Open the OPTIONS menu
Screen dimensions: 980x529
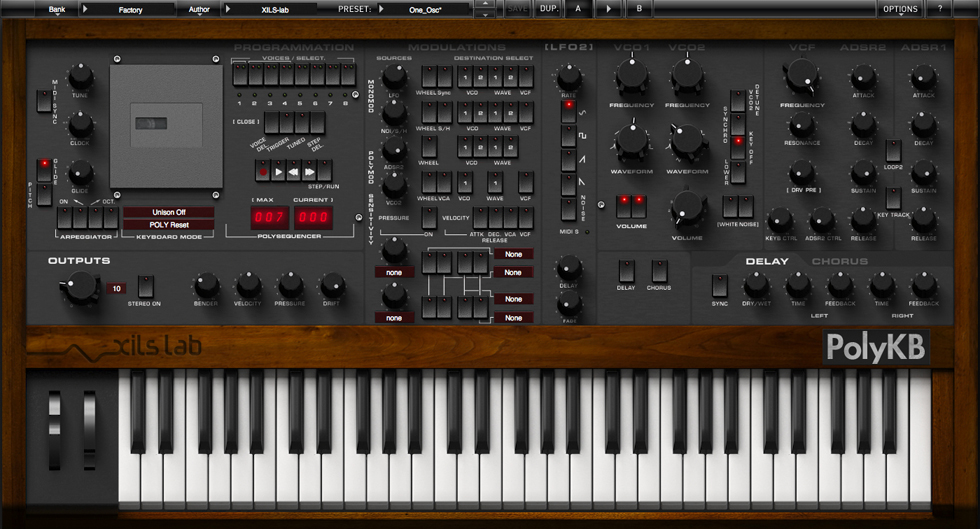(900, 9)
